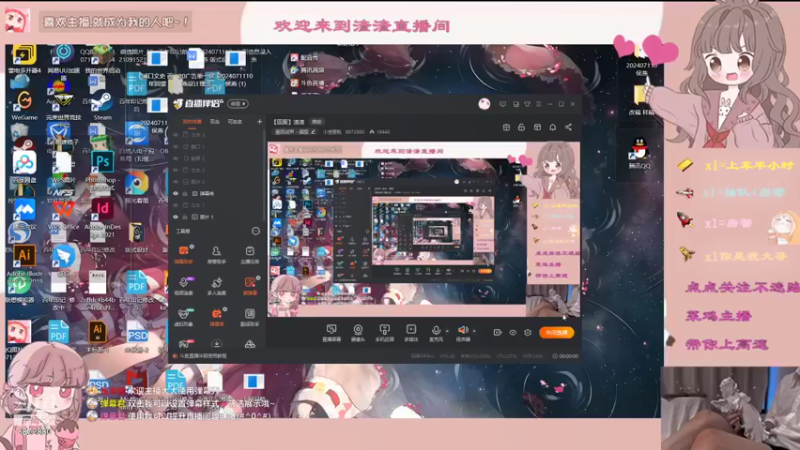Open the 虚拟形象 tool in the toolbox

(184, 317)
